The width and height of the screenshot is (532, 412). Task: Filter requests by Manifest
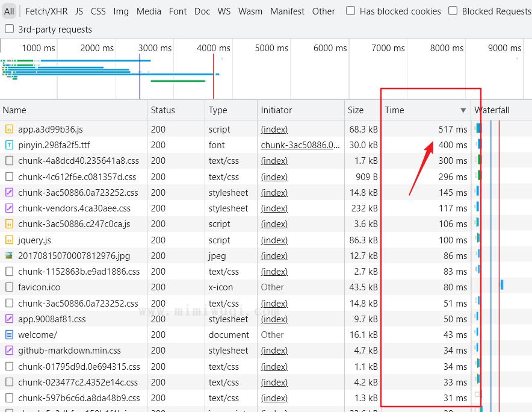pos(288,11)
